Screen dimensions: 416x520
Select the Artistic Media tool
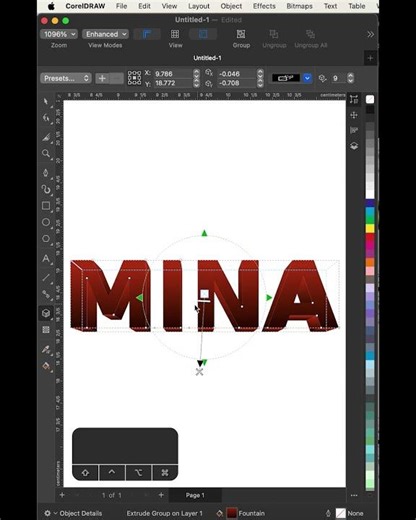pyautogui.click(x=46, y=189)
